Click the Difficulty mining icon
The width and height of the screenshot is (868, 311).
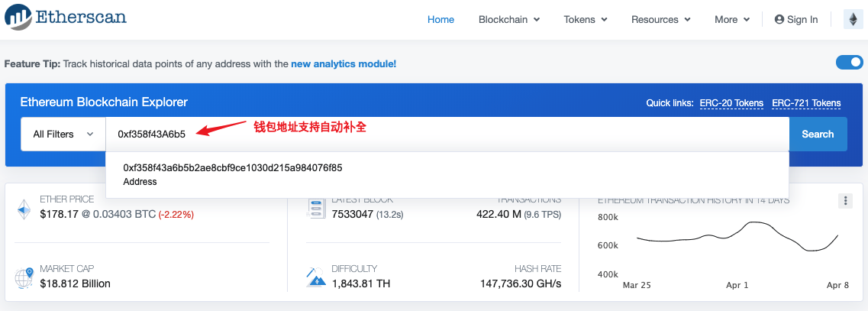315,277
